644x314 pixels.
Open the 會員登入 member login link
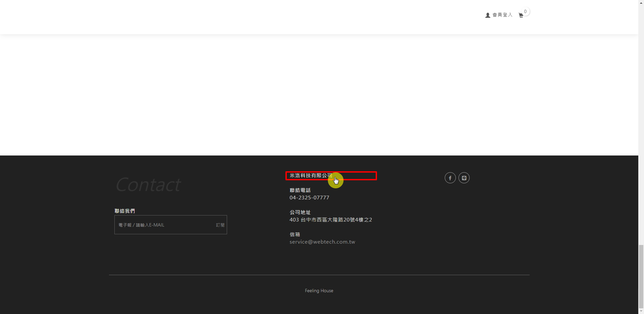502,15
